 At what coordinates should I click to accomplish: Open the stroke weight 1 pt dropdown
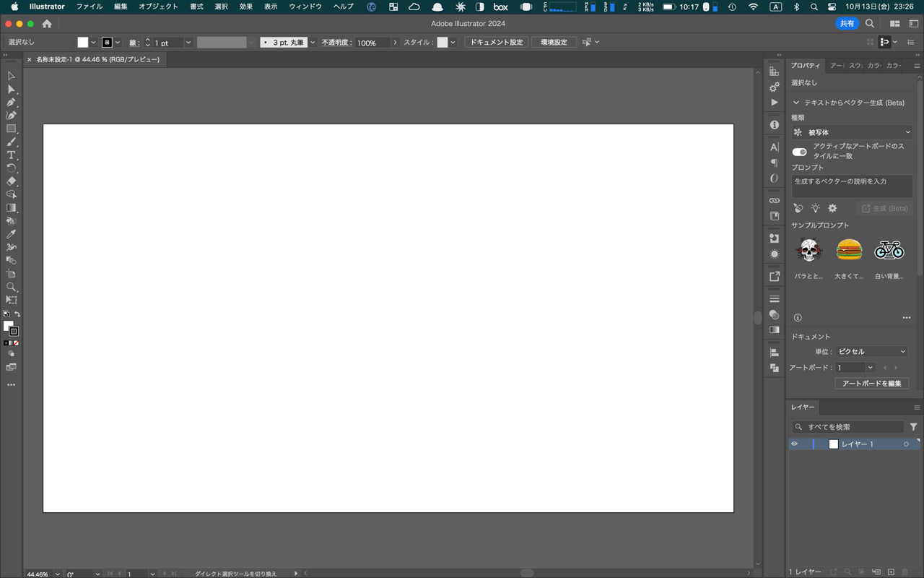(x=188, y=43)
